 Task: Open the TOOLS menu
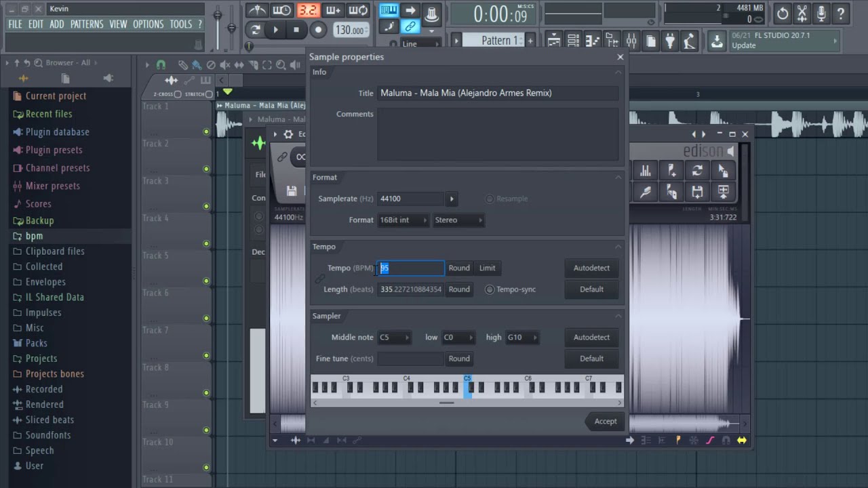coord(180,24)
